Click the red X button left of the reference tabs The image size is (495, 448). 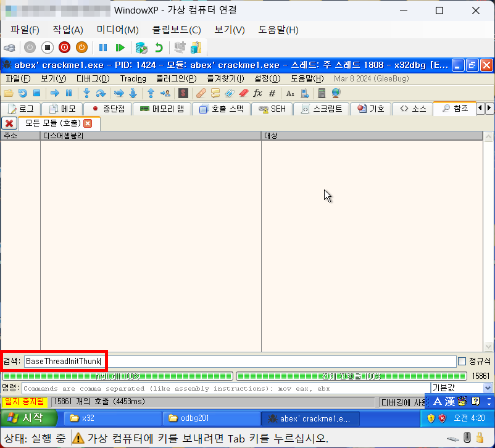coord(9,123)
